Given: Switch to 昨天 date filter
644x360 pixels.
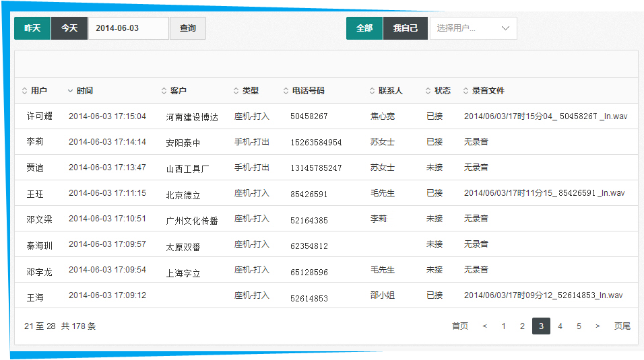Looking at the screenshot, I should pos(32,28).
